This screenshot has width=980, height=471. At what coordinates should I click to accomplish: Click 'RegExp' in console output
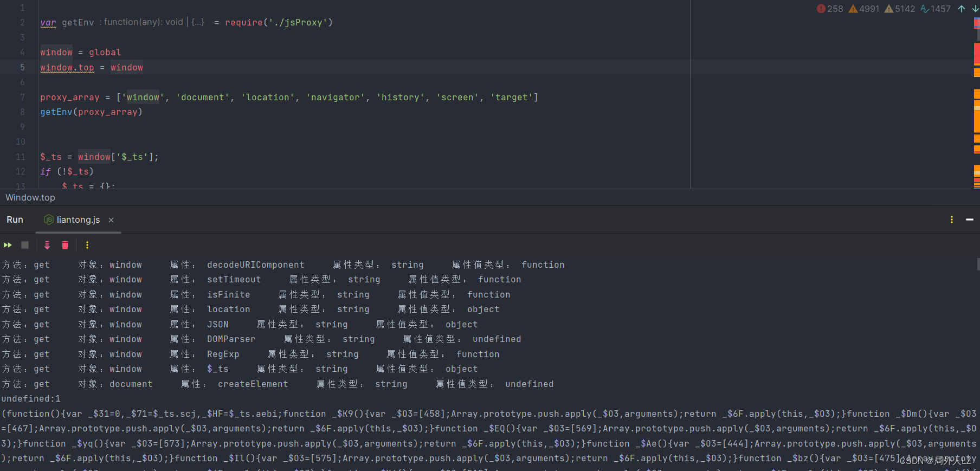tap(223, 354)
